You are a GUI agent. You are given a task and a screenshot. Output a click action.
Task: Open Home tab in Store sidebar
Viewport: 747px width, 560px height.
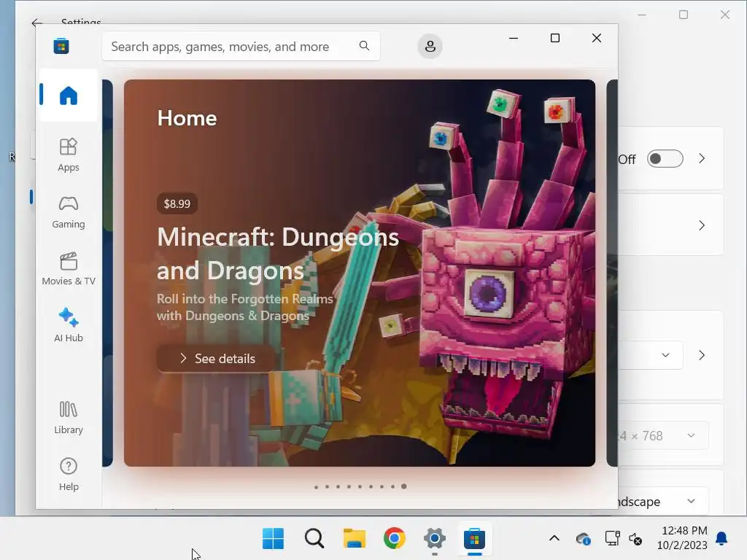pos(68,96)
